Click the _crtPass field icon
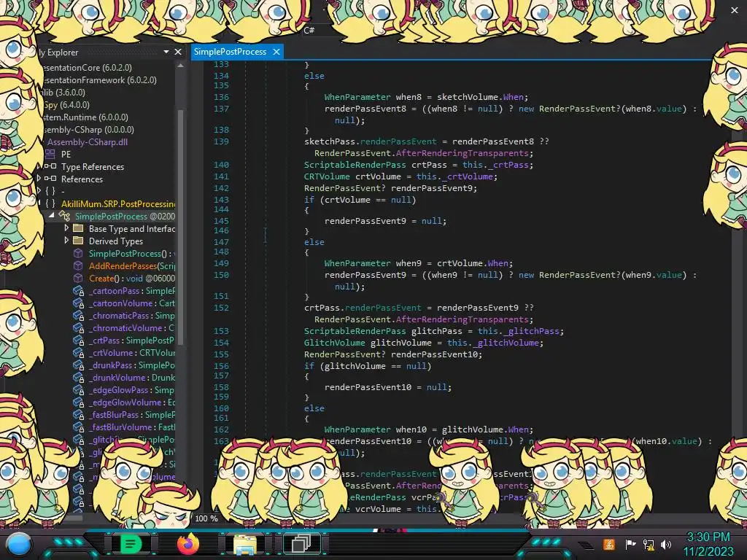The height and width of the screenshot is (560, 747). click(78, 340)
